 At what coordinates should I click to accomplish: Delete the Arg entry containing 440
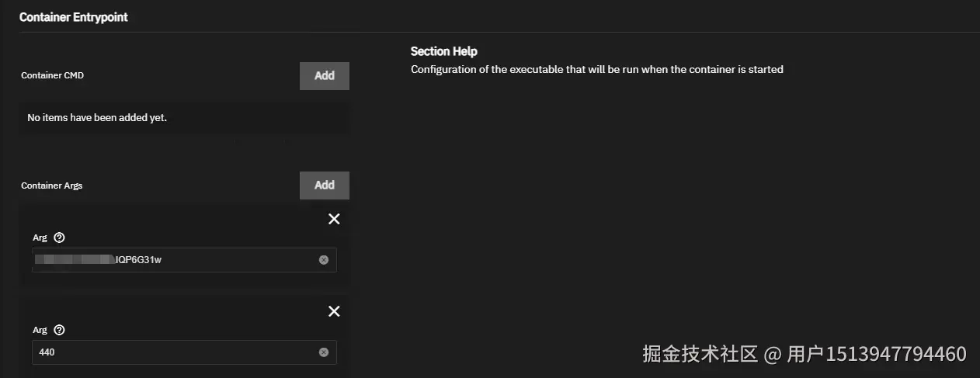click(334, 311)
